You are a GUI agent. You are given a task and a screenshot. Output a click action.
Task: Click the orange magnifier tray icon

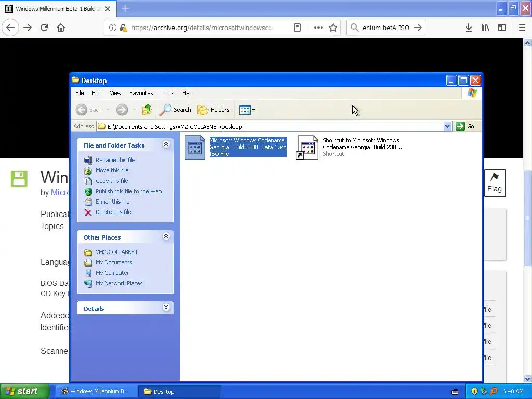[494, 391]
